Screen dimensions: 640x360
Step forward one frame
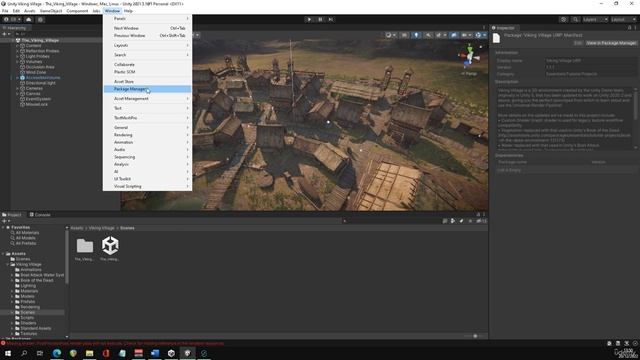[331, 19]
